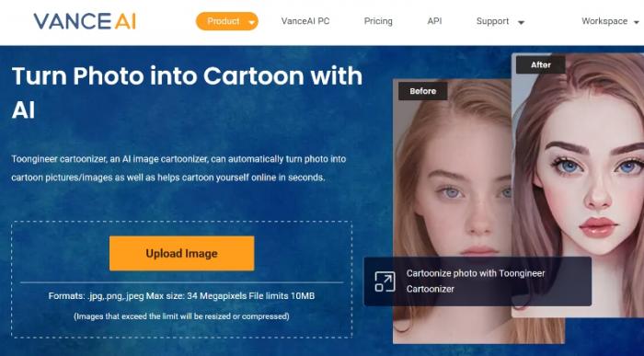Expand the Workspace dropdown arrow
The image size is (644, 356).
[637, 22]
